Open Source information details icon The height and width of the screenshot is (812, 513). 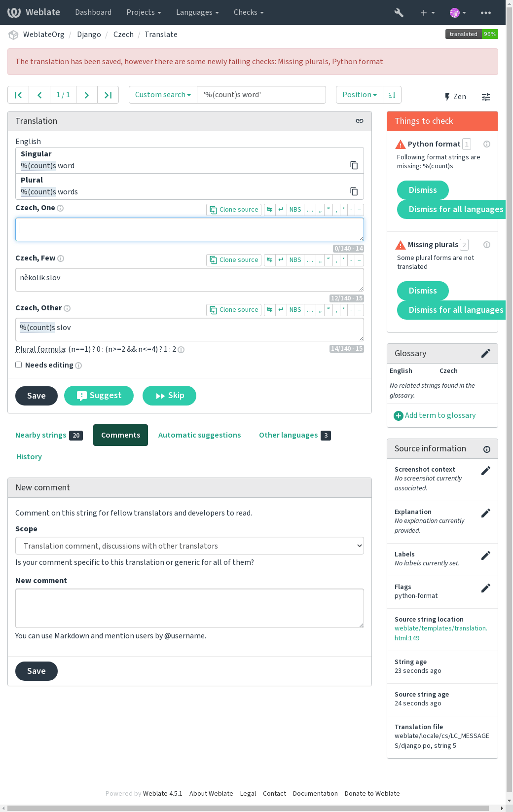coord(487,449)
